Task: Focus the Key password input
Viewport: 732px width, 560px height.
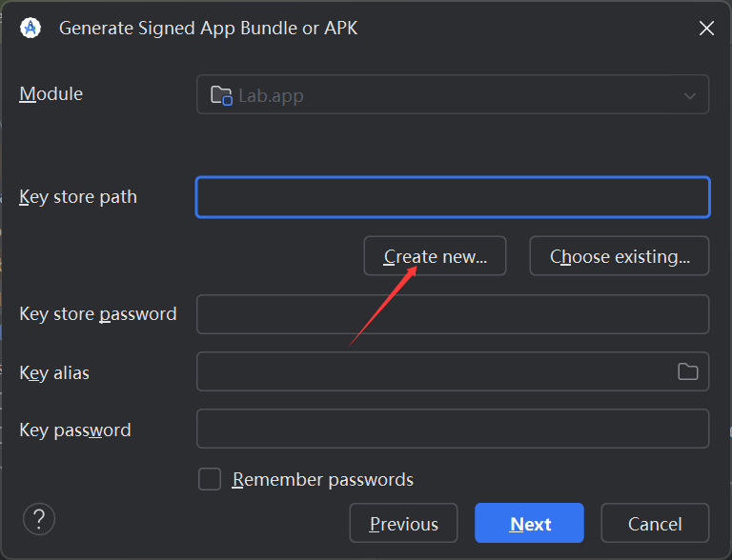Action: pyautogui.click(x=452, y=429)
